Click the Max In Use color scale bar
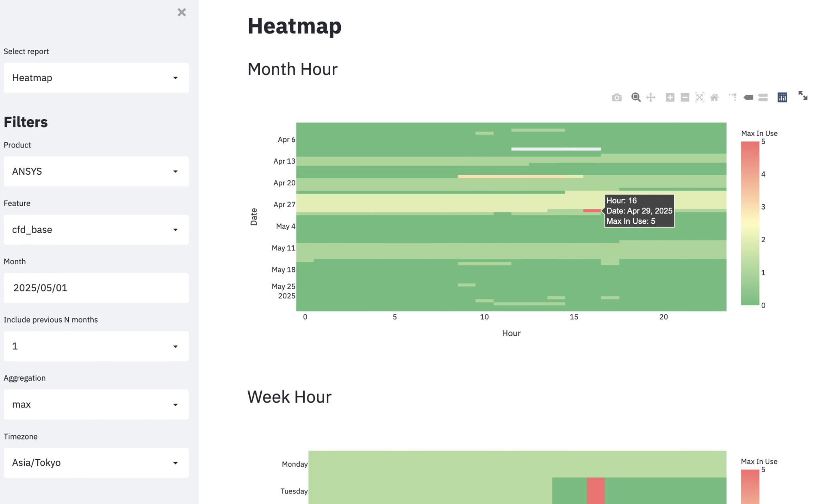 tap(750, 223)
